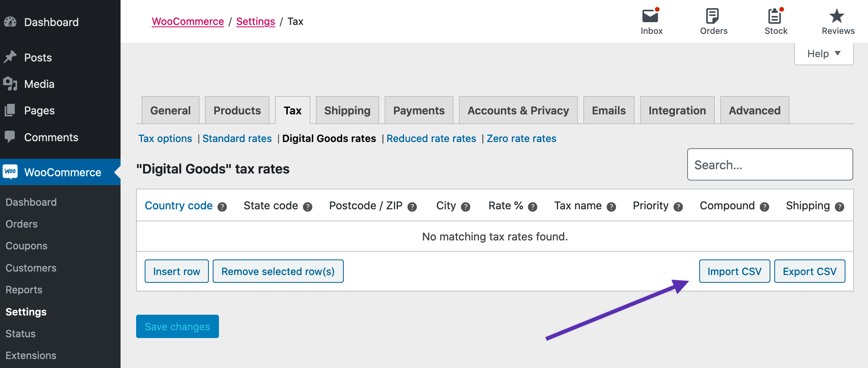Click the help icon next to Compound
Viewport: 868px width, 368px height.
pos(765,207)
